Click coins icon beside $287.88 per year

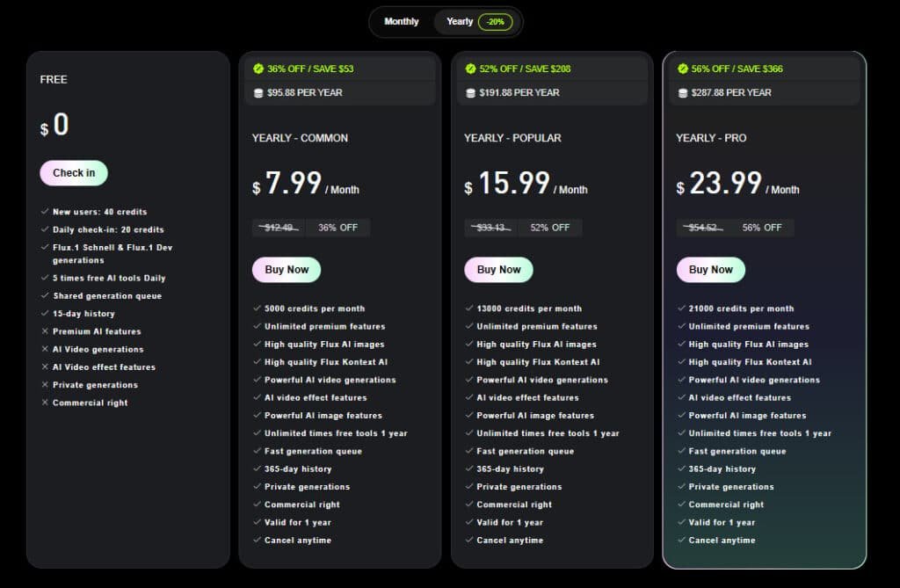682,92
